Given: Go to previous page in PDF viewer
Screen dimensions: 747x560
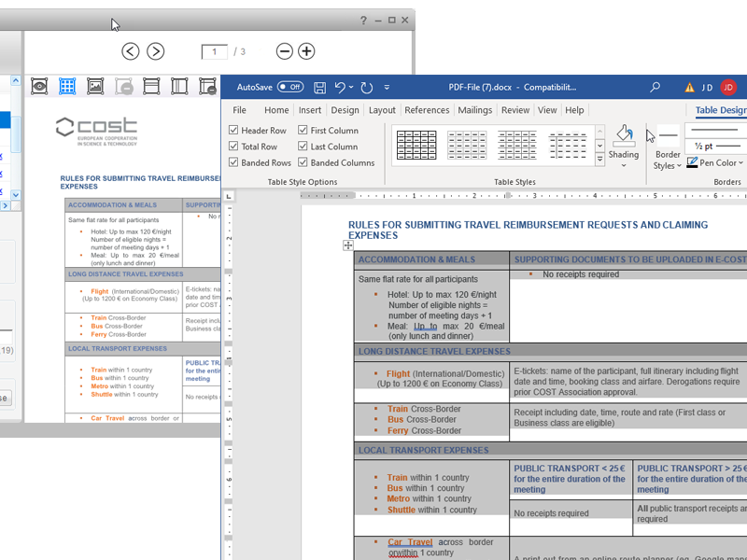Looking at the screenshot, I should click(x=130, y=51).
